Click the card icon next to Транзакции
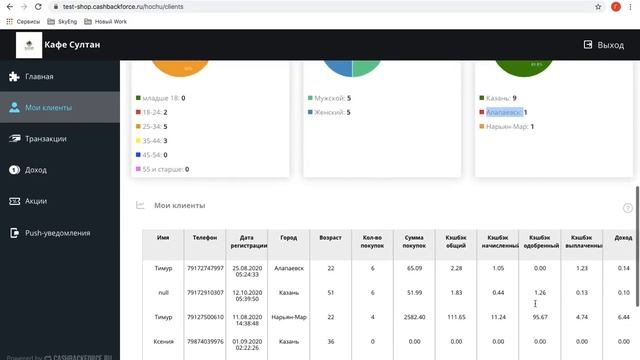Image resolution: width=640 pixels, height=360 pixels. pyautogui.click(x=14, y=139)
